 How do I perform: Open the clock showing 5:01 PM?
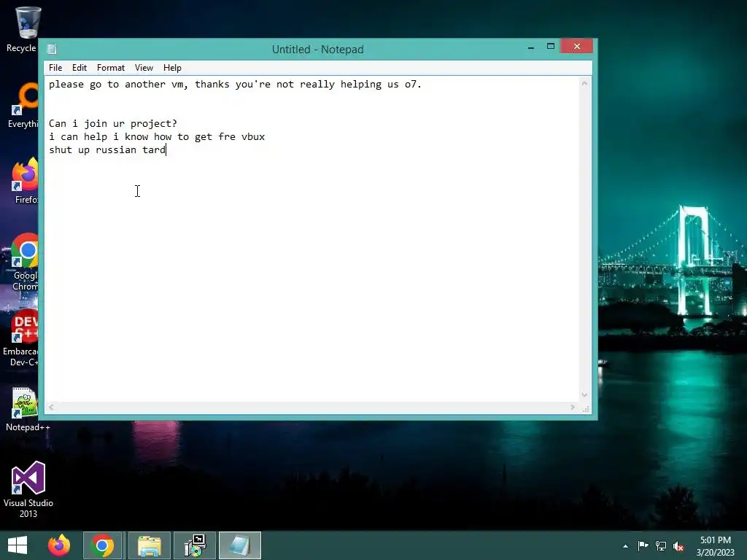715,546
